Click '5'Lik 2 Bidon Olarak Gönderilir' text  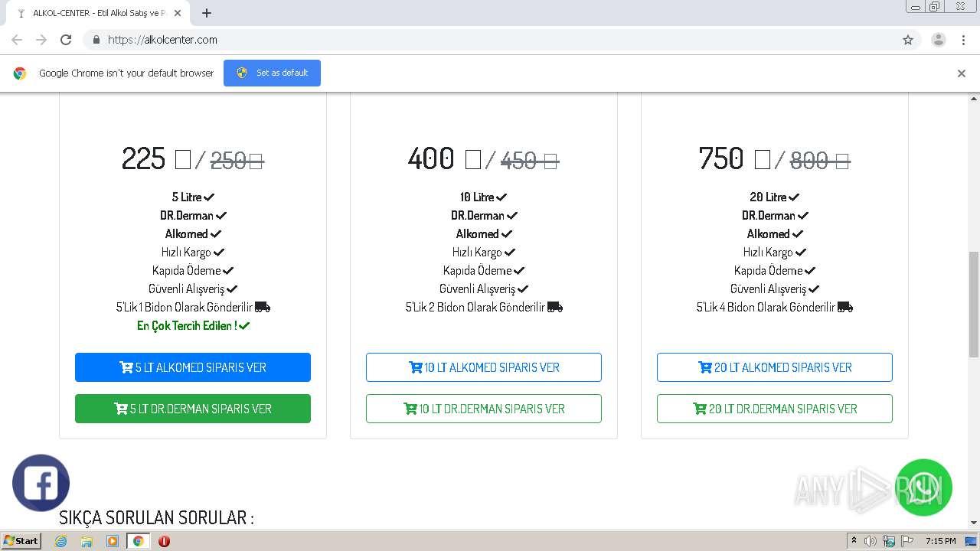[x=475, y=307]
